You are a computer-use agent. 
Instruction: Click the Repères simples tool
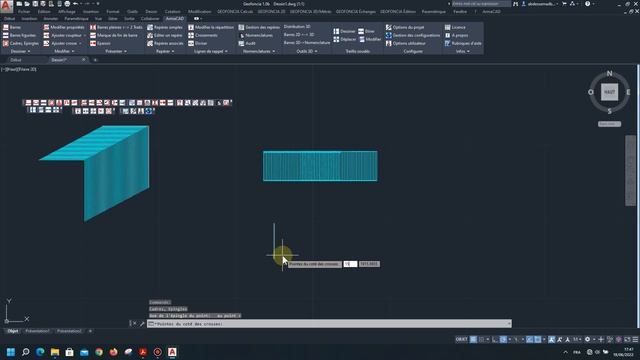tap(164, 27)
